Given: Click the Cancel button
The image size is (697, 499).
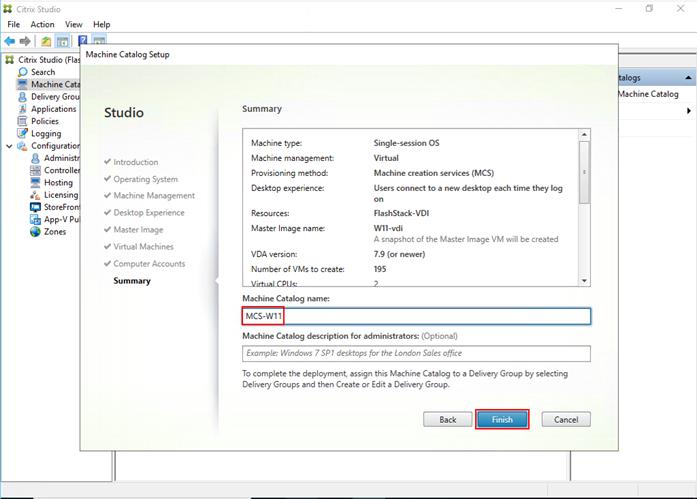Looking at the screenshot, I should click(x=566, y=419).
